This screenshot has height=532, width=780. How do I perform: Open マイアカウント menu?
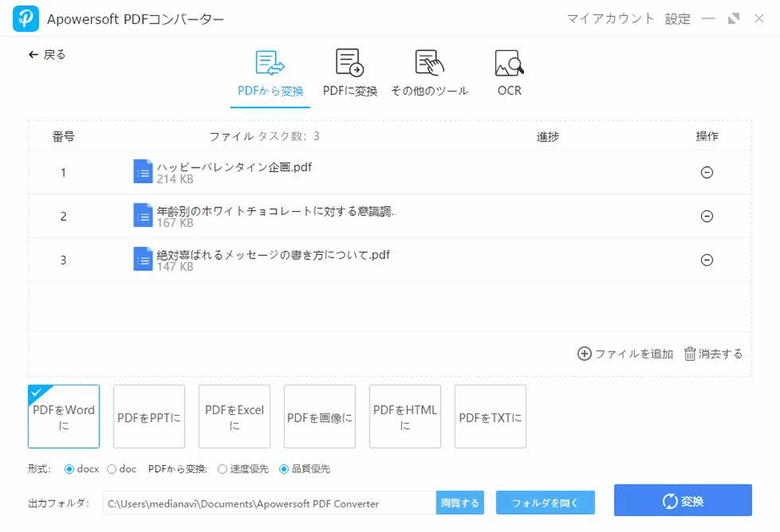610,19
